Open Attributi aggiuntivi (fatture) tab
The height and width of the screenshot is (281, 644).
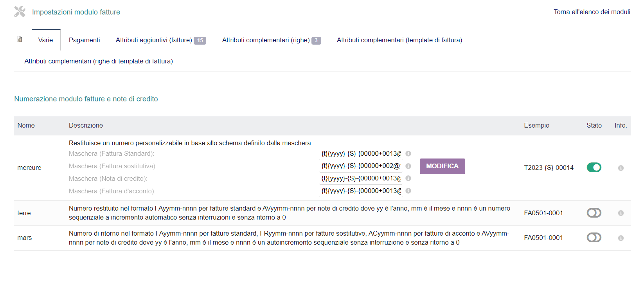point(160,40)
